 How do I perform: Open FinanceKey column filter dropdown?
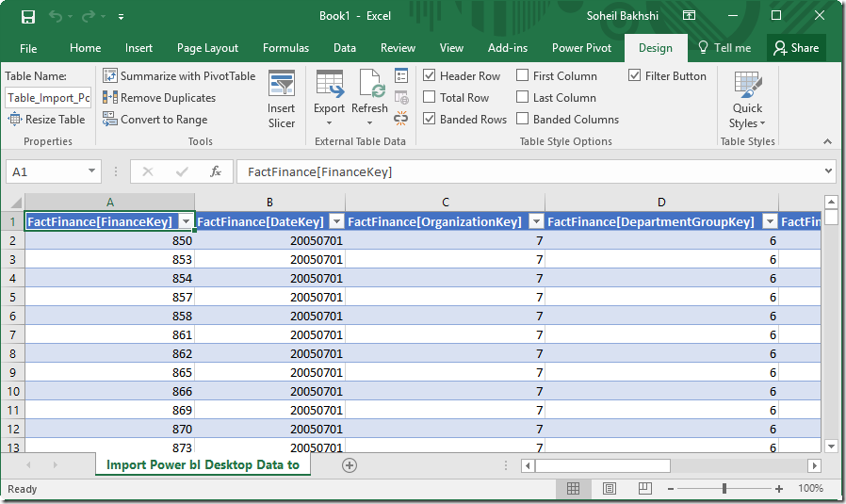(x=186, y=221)
